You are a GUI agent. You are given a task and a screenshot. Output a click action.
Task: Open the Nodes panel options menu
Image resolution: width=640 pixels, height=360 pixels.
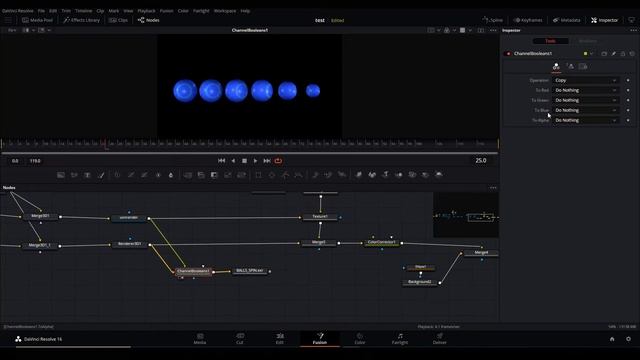point(493,188)
